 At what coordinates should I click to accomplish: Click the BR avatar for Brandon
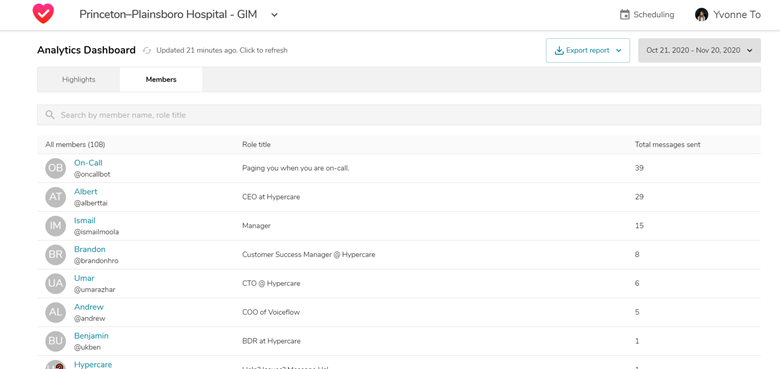pos(56,255)
